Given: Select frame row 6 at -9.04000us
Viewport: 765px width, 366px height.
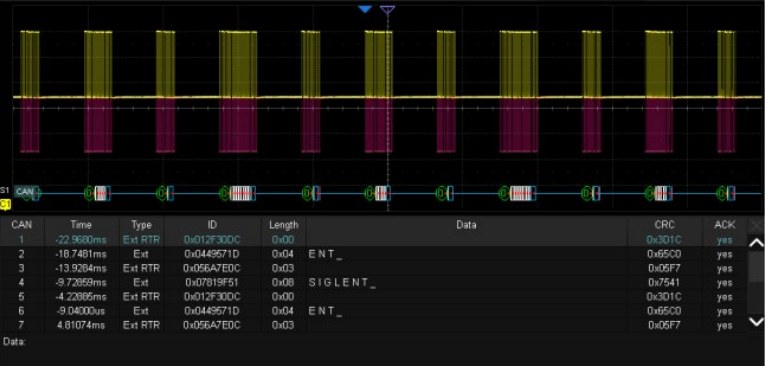Looking at the screenshot, I should click(x=373, y=311).
